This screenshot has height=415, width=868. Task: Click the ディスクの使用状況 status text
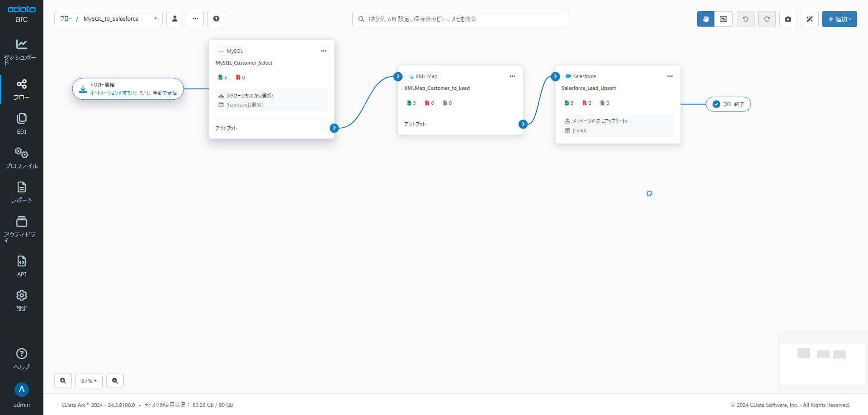point(189,405)
